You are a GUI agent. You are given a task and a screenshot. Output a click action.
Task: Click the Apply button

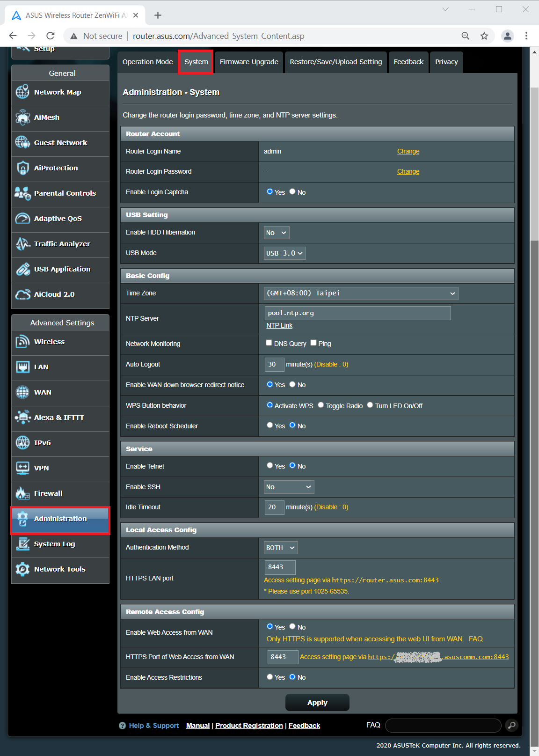[x=317, y=703]
